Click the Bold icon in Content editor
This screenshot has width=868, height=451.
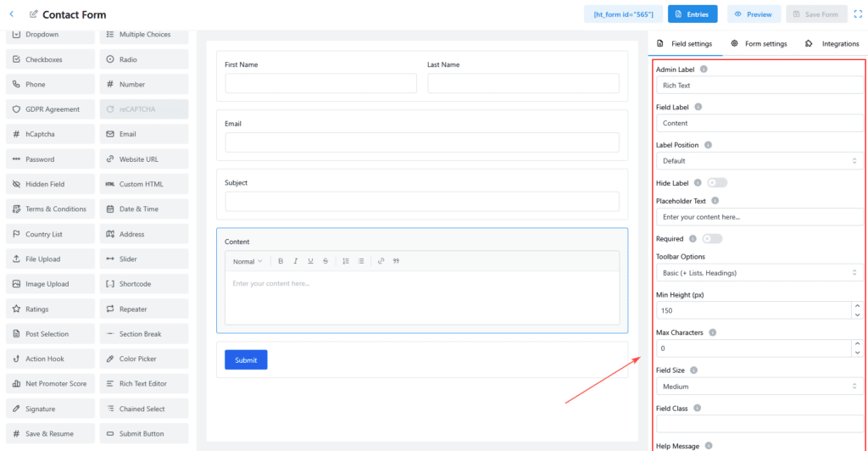281,261
